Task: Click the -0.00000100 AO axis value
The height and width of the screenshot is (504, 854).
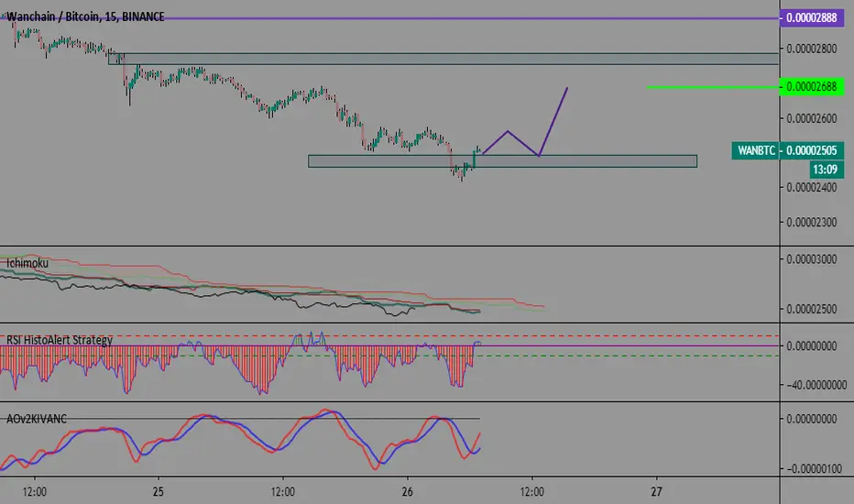Action: coord(814,469)
